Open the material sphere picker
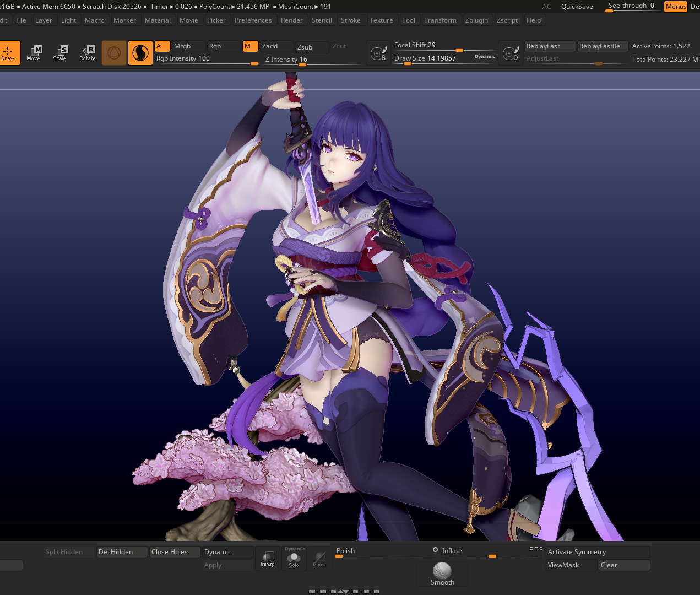The height and width of the screenshot is (595, 700). click(114, 53)
